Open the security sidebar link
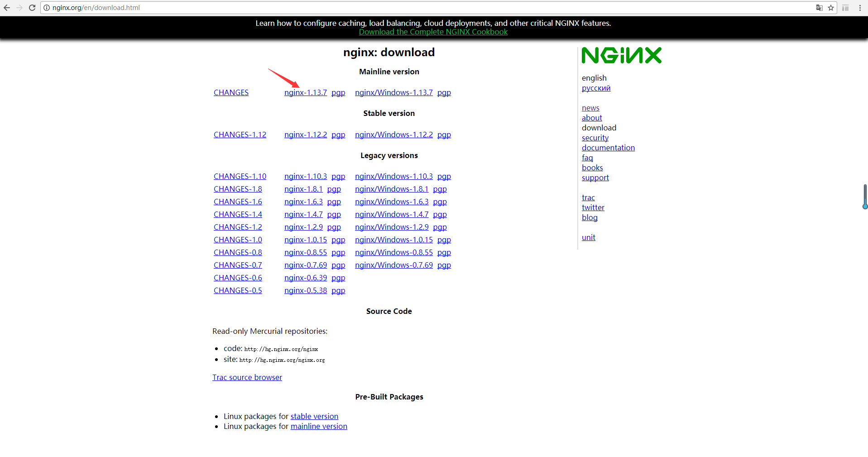 [595, 138]
